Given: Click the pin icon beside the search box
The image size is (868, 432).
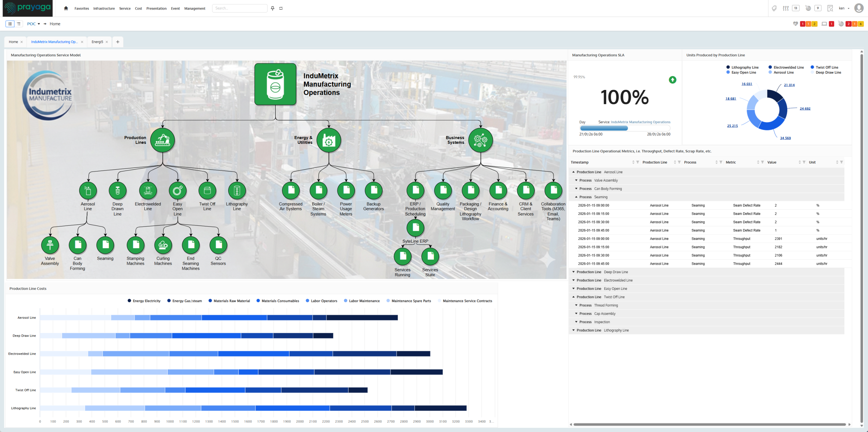Looking at the screenshot, I should [x=273, y=8].
